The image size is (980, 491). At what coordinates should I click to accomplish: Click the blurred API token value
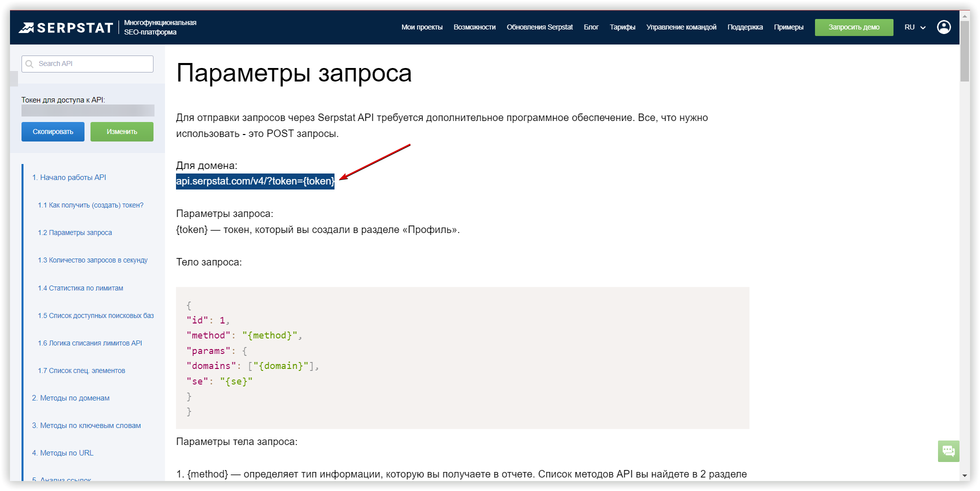tap(87, 110)
